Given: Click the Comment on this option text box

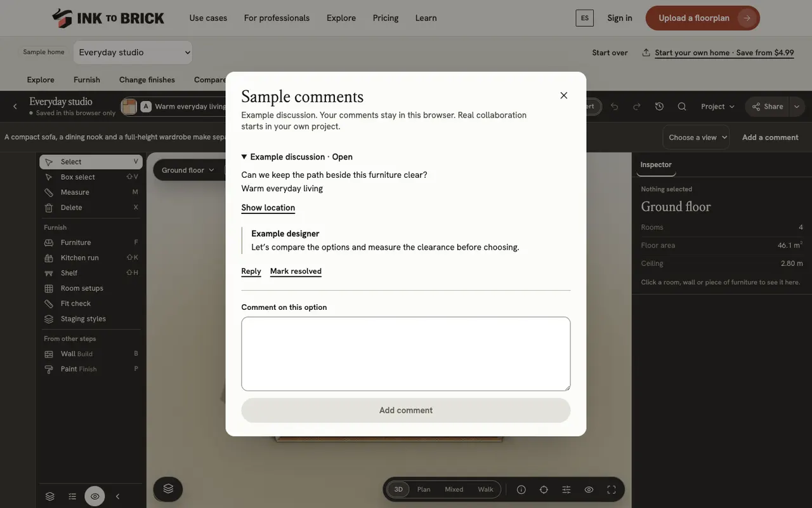Looking at the screenshot, I should (406, 354).
